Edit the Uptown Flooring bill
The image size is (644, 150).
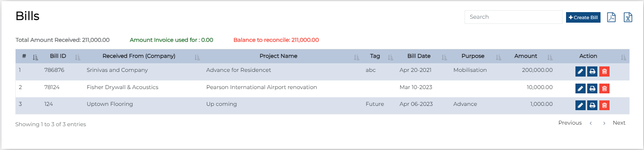tap(581, 105)
